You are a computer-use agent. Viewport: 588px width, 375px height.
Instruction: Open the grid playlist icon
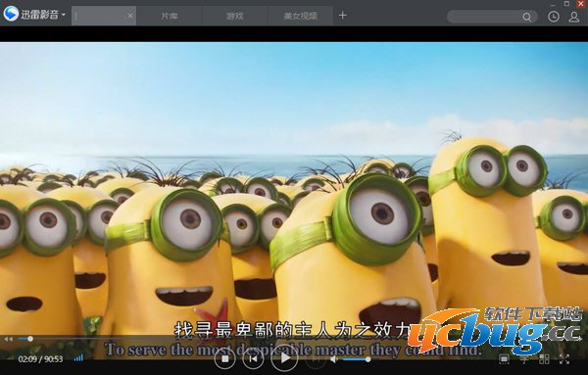tap(544, 359)
